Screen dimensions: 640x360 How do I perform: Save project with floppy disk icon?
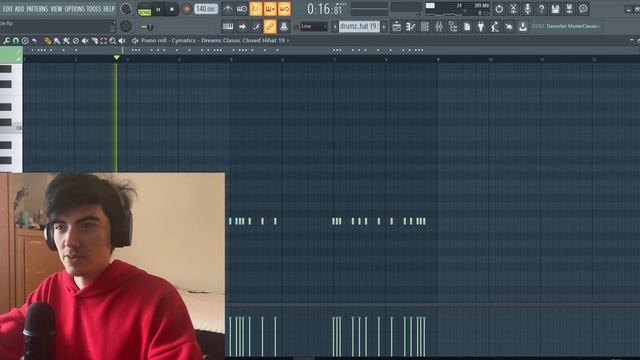tap(555, 9)
